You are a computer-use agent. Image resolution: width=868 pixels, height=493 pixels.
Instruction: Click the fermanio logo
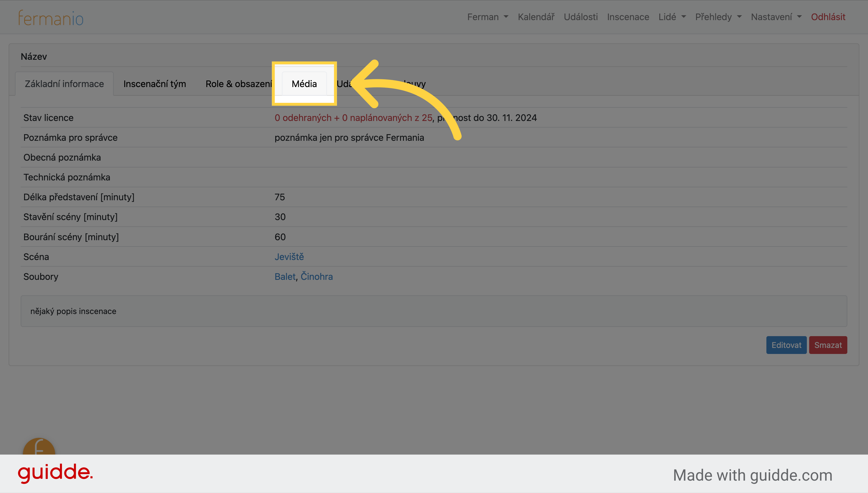[x=51, y=18]
